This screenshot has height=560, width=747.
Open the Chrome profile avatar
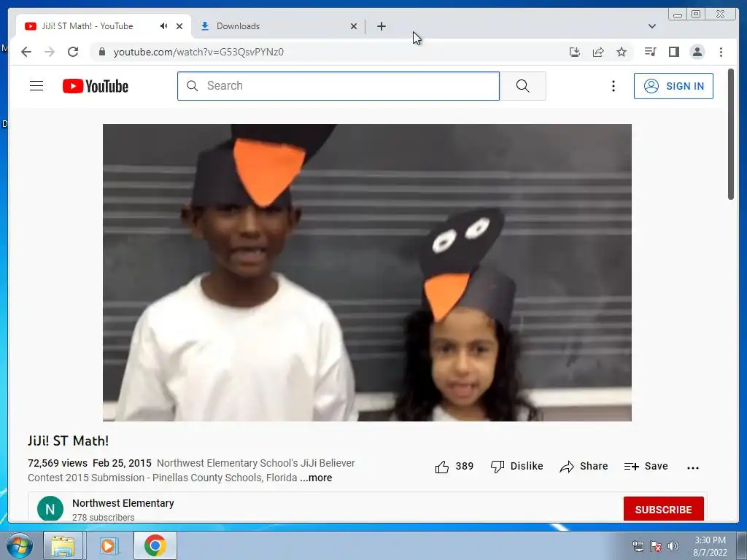pos(697,52)
